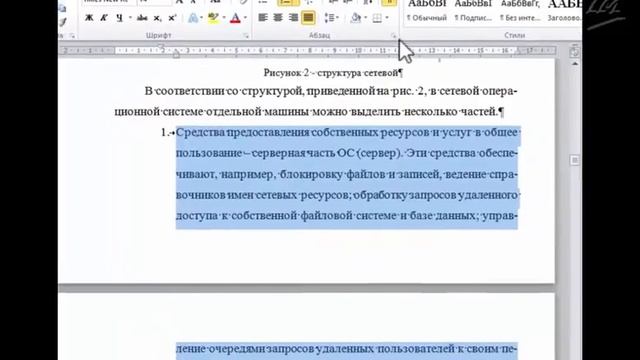This screenshot has height=360, width=640.
Task: Expand borders dropdown arrow
Action: pyautogui.click(x=387, y=18)
